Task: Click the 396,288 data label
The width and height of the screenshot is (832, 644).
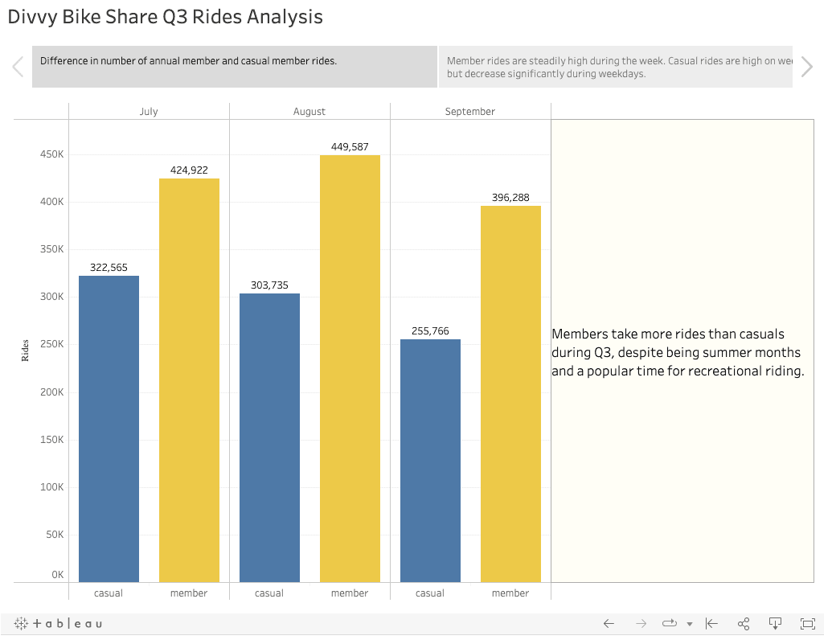Action: point(510,198)
